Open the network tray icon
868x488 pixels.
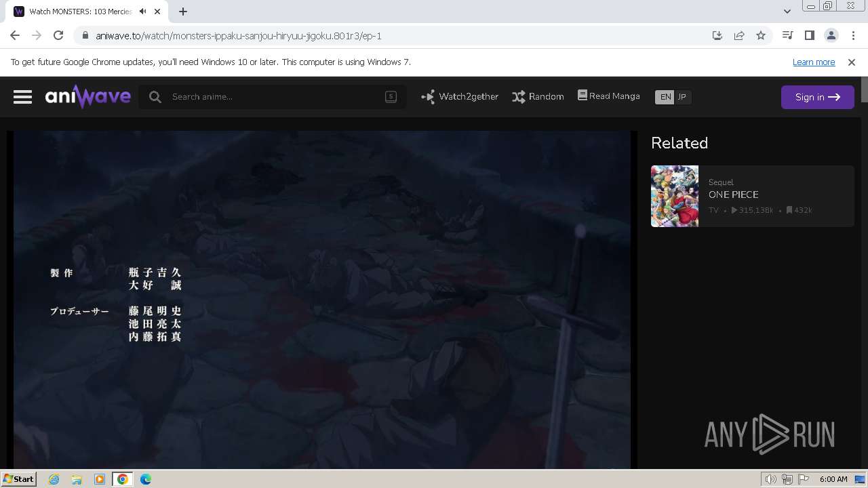click(x=787, y=479)
